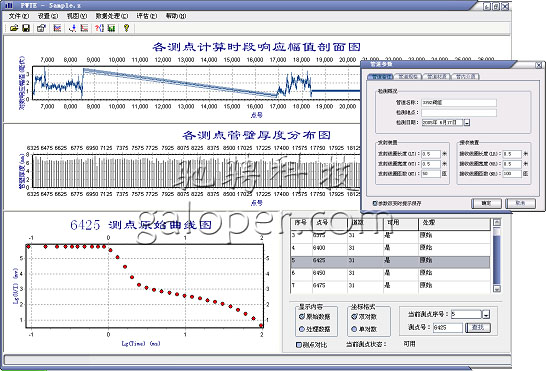Click the 查找 search button
This screenshot has height=371, width=546.
click(478, 327)
